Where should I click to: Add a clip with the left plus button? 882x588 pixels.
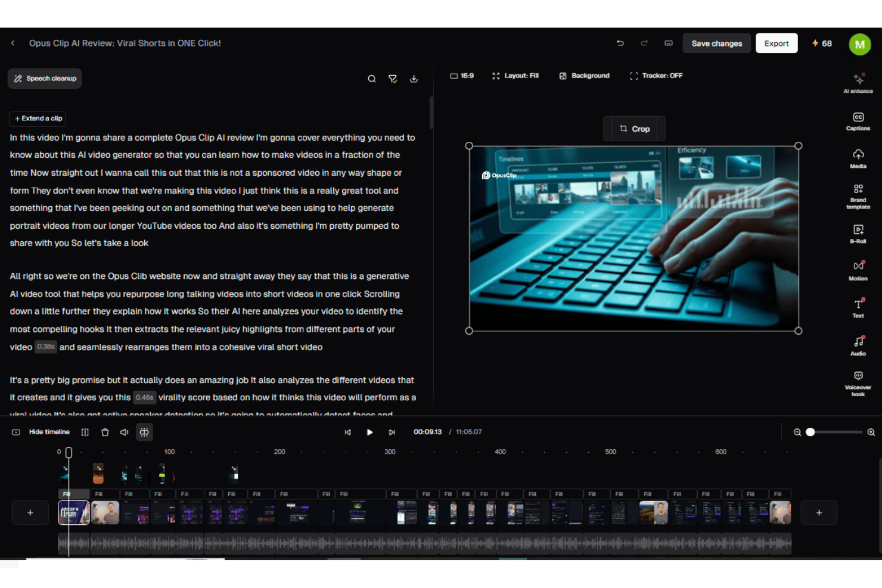pos(30,513)
